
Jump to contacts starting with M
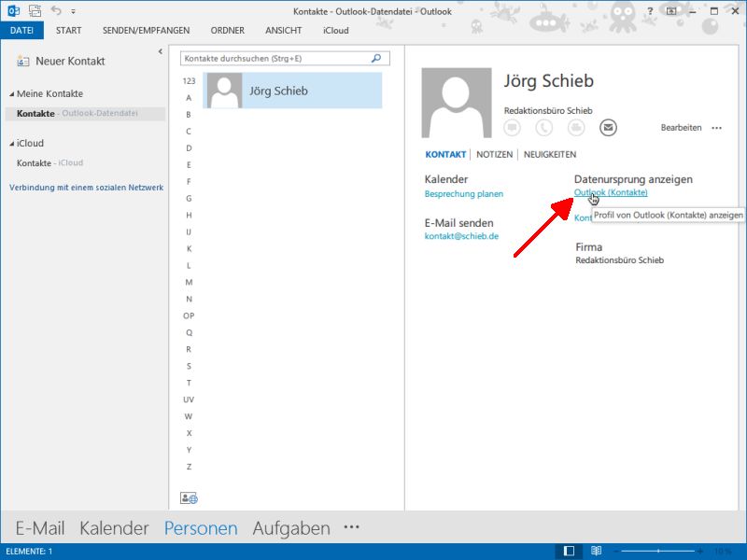coord(189,283)
